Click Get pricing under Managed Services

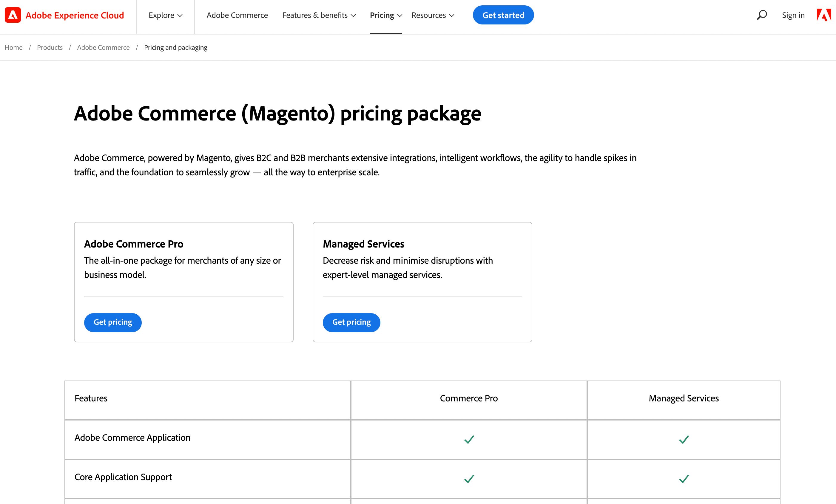(x=351, y=322)
